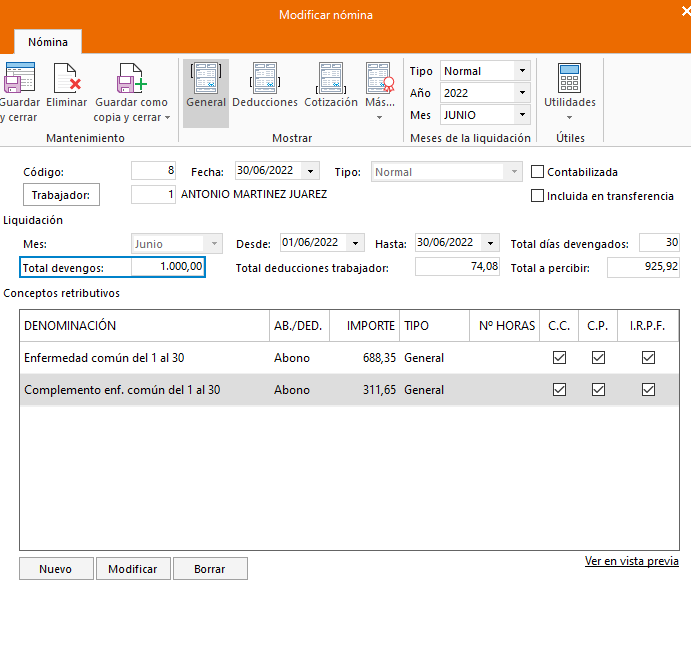Image resolution: width=691 pixels, height=646 pixels.
Task: Show the Deducciones view
Action: 265,78
